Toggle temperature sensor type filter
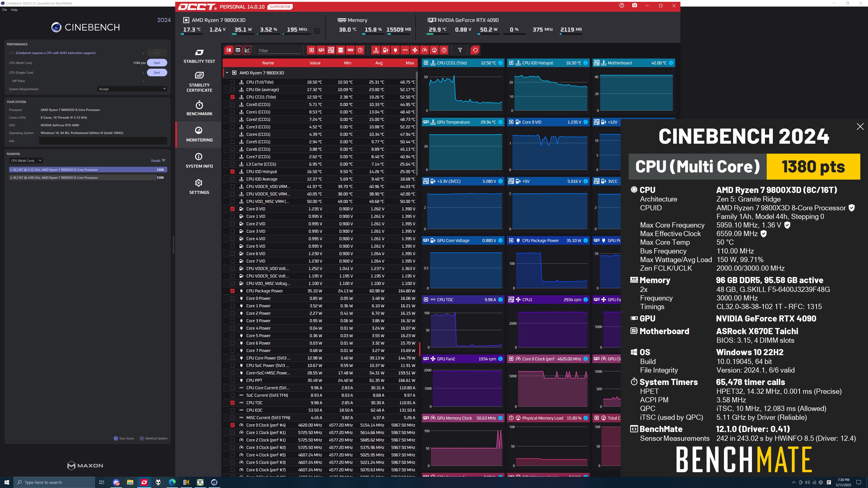Image resolution: width=868 pixels, height=488 pixels. click(x=376, y=50)
